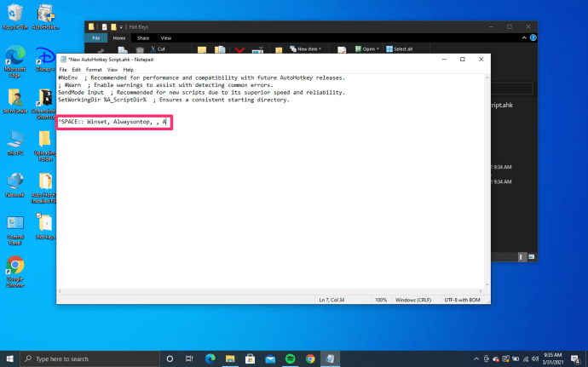Select the This PC desktop icon

coord(15,143)
